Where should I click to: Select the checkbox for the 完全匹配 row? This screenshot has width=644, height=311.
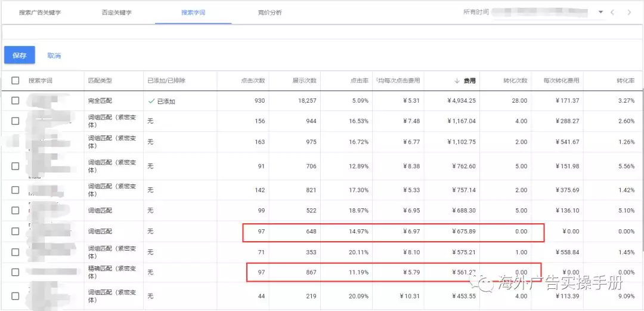pyautogui.click(x=16, y=101)
